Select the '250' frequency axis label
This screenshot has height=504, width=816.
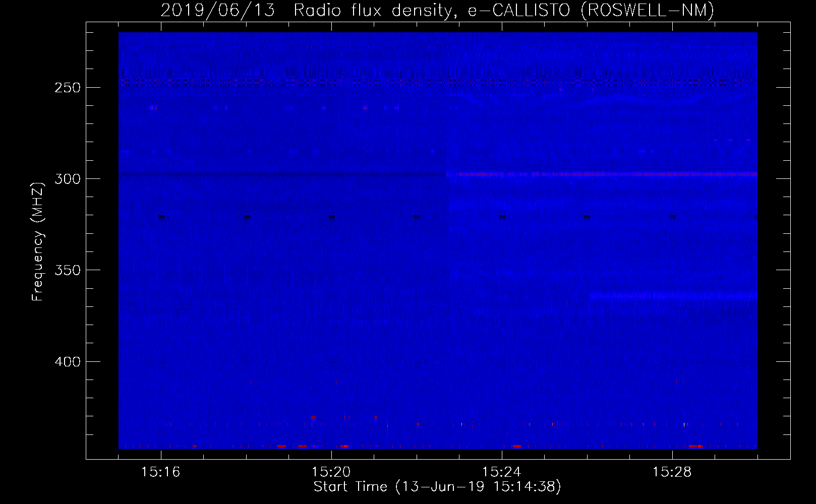click(68, 88)
